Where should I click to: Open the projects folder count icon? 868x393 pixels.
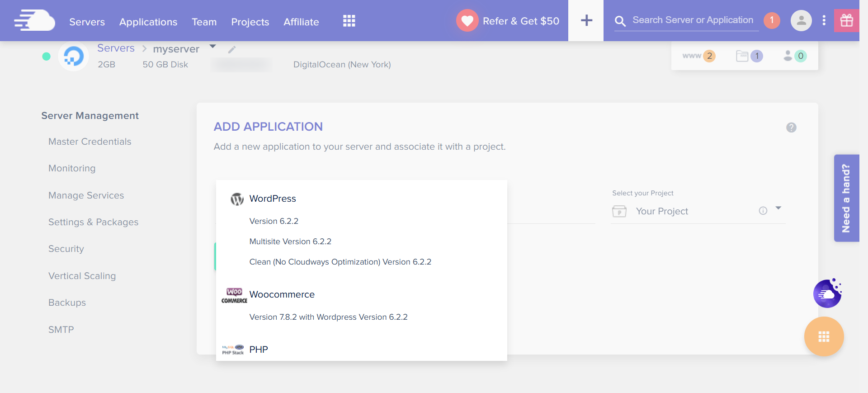(749, 56)
